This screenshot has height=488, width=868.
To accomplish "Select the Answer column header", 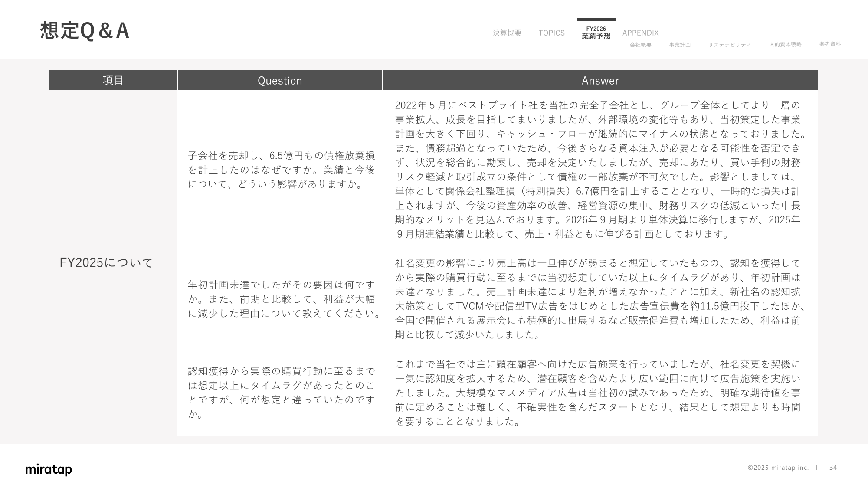I will 600,81.
